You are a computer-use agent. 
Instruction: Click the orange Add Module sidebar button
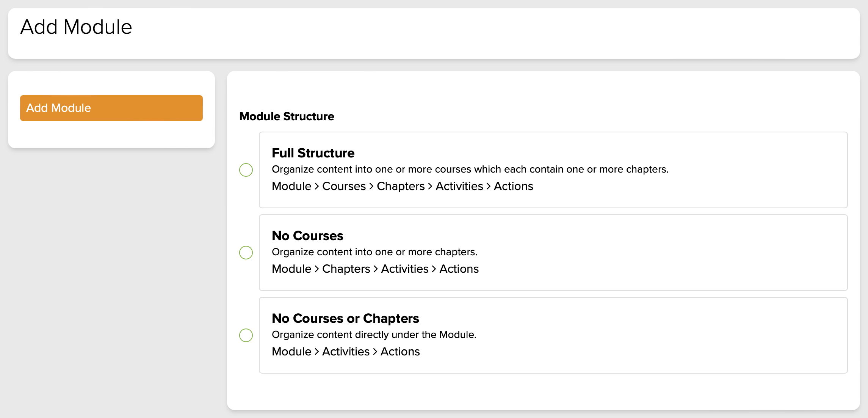(x=111, y=108)
